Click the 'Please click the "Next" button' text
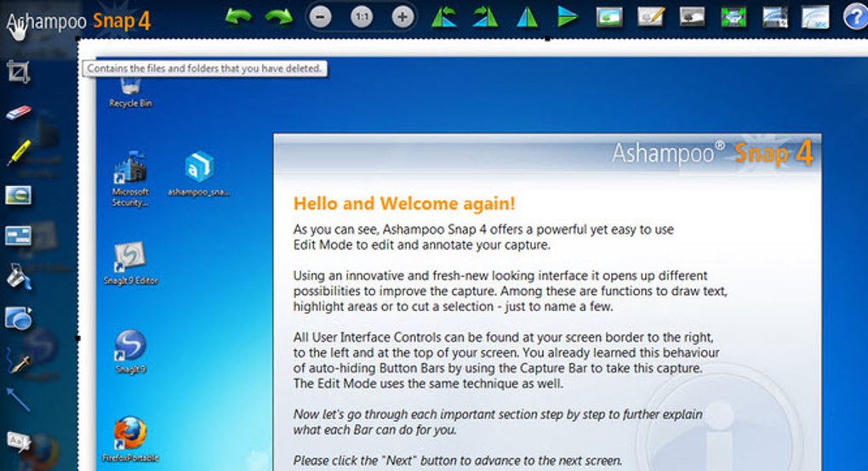The width and height of the screenshot is (868, 471). point(458,461)
